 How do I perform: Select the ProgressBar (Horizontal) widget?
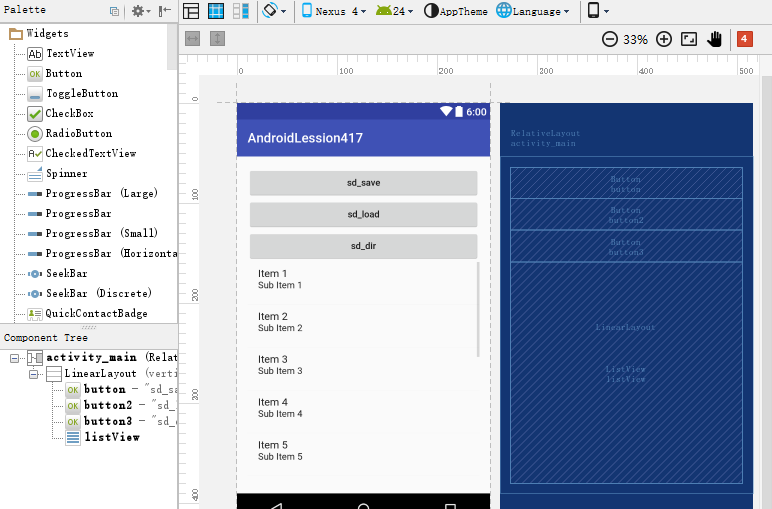tap(102, 254)
